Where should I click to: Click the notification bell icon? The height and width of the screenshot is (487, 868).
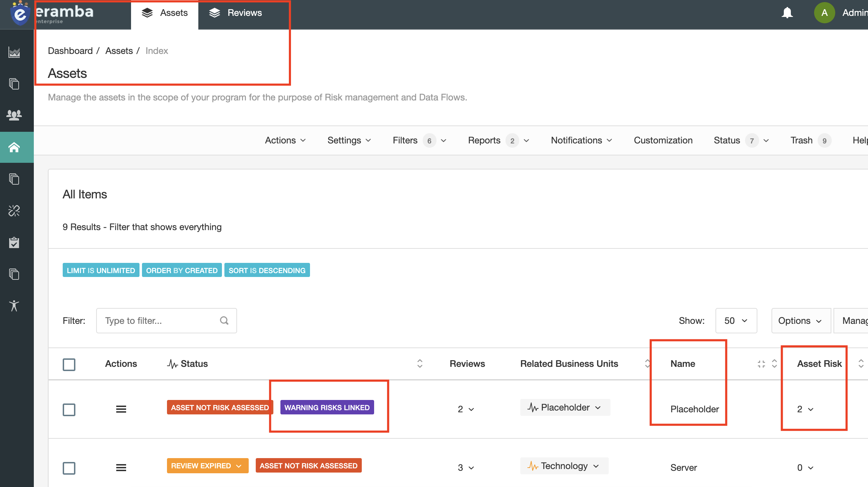pos(787,12)
